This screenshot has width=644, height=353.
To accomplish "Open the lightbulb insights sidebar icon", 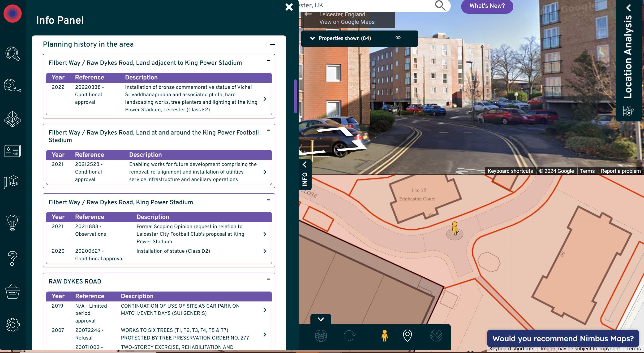I will [13, 222].
